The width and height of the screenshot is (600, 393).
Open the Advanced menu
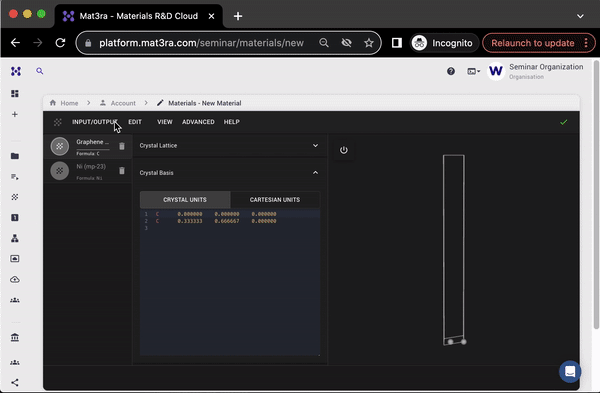click(x=198, y=122)
